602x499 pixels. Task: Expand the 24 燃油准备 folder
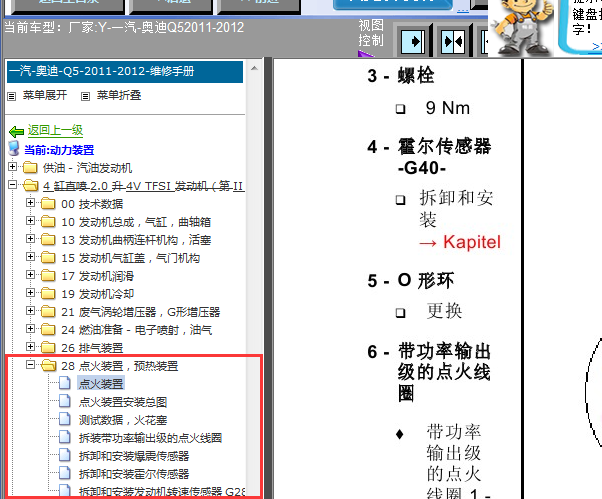coord(30,329)
